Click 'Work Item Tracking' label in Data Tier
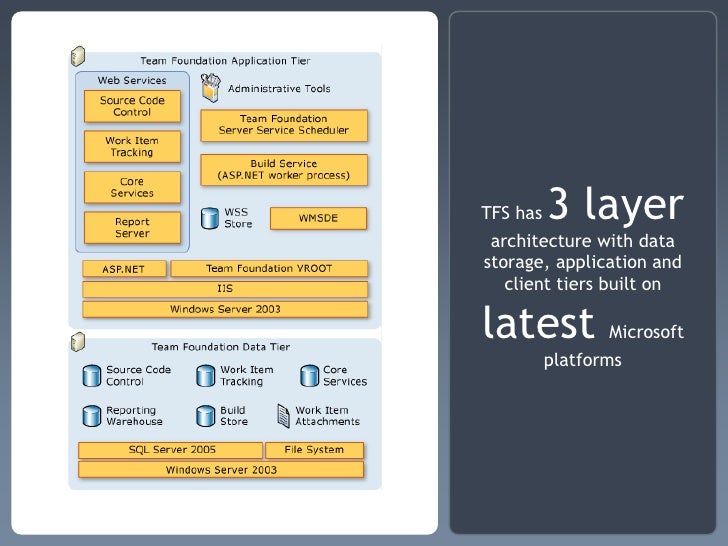 click(247, 376)
